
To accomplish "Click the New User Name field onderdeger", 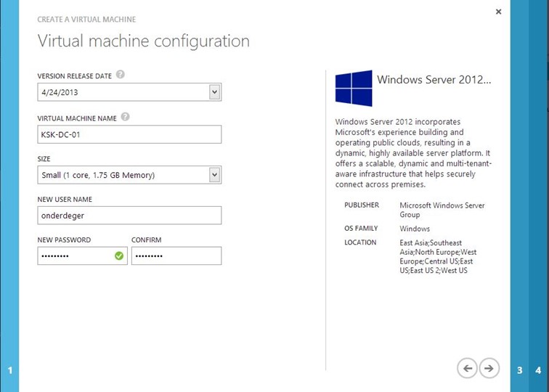I will [129, 216].
